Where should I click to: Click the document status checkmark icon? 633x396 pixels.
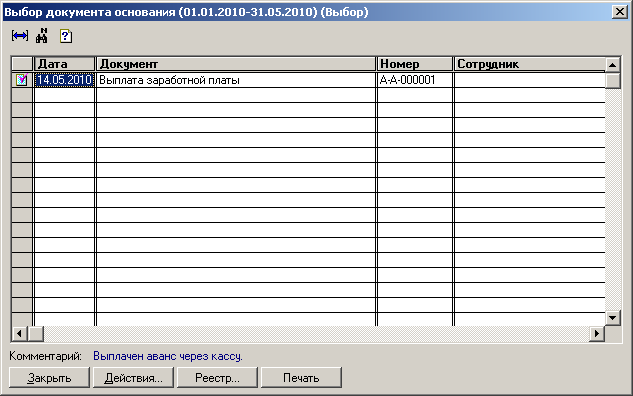click(x=22, y=80)
